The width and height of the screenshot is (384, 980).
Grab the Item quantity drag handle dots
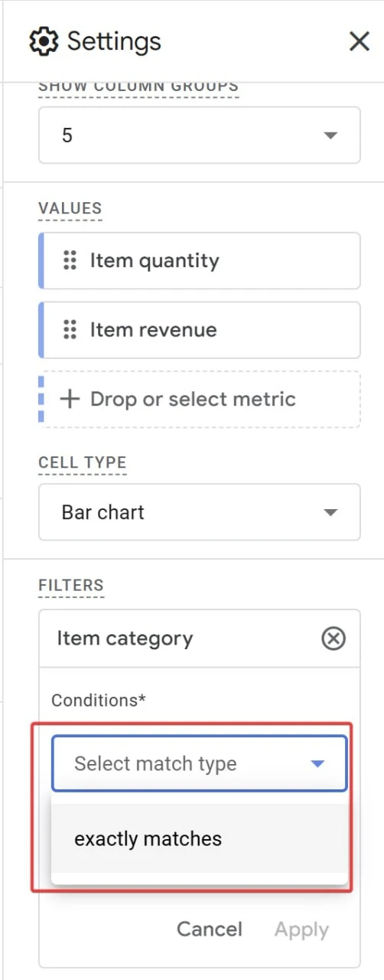[70, 260]
